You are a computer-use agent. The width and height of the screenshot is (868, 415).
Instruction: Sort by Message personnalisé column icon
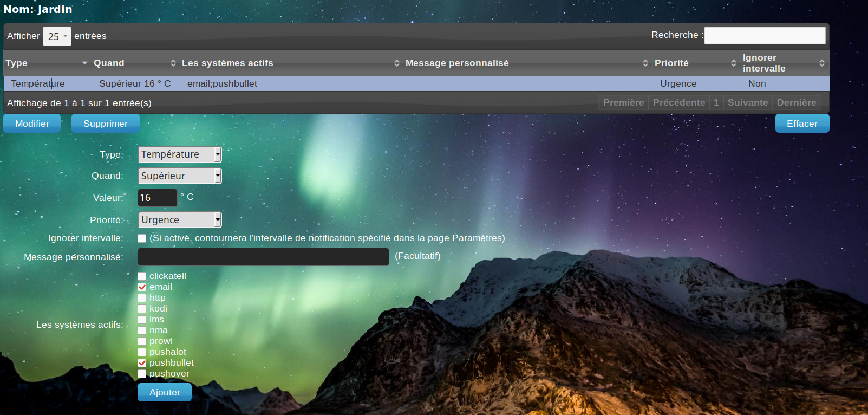[645, 63]
